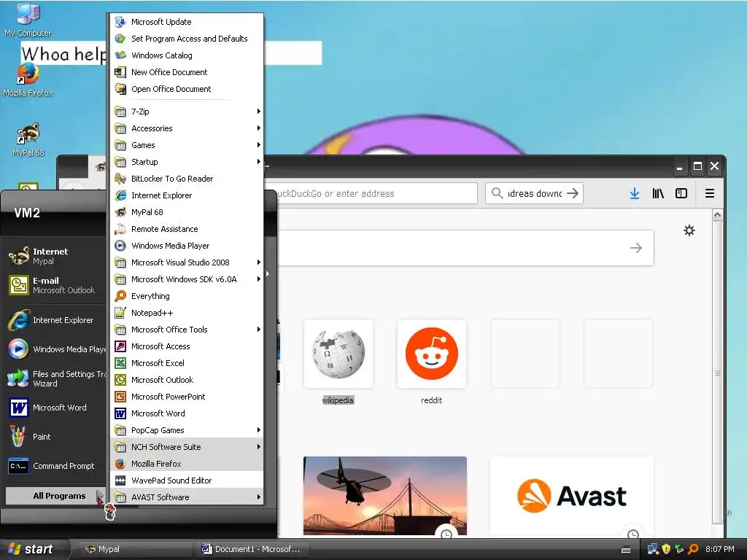Click the system tray clock
Screen dimensions: 747x560
pyautogui.click(x=720, y=549)
